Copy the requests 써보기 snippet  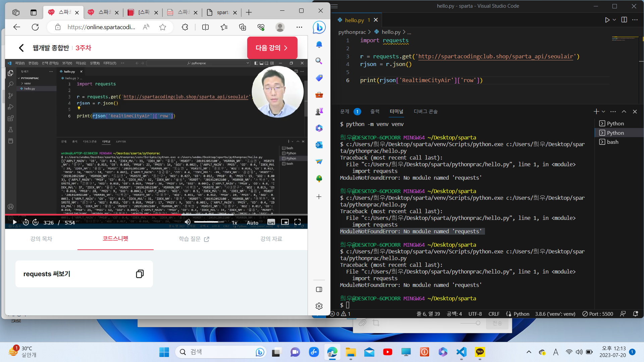point(140,274)
